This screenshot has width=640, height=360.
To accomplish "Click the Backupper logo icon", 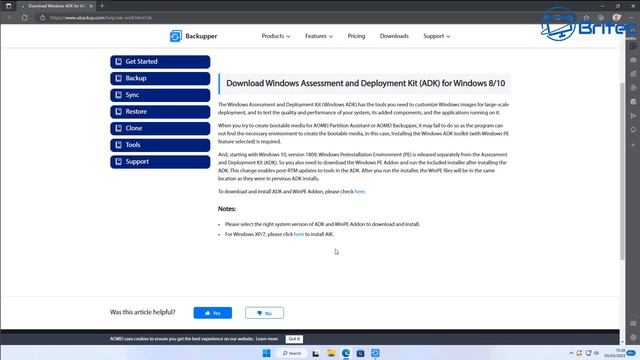I will tap(176, 36).
